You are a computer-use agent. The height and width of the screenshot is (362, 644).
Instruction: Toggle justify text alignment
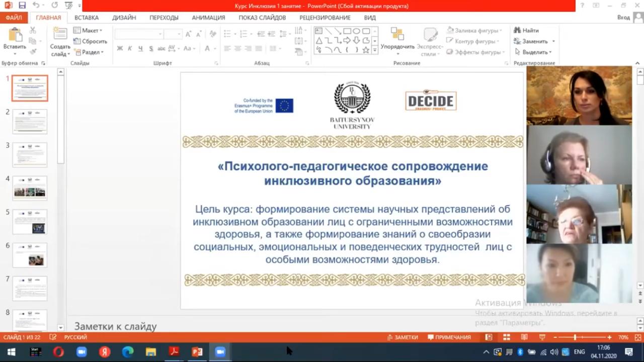click(259, 49)
